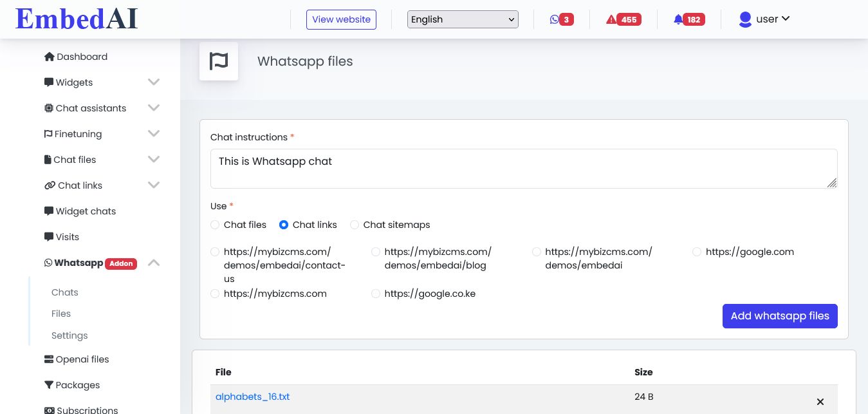Click the Packages filter icon in sidebar
This screenshot has height=414, width=868.
point(49,385)
